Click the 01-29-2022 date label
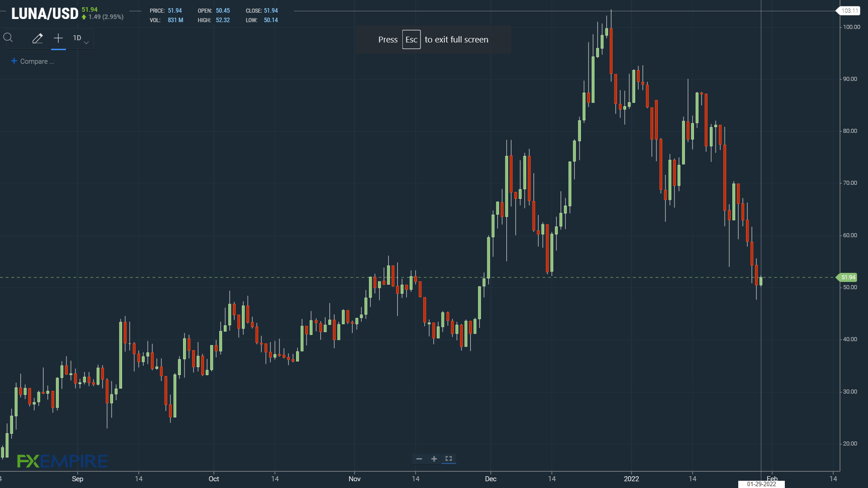This screenshot has width=868, height=488. click(761, 484)
